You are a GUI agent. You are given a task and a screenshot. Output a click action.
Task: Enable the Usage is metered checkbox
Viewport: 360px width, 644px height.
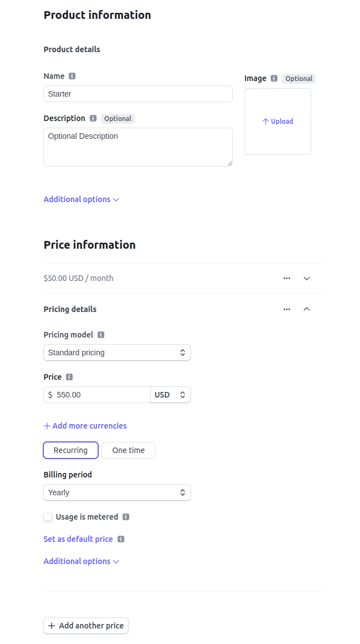(x=48, y=517)
